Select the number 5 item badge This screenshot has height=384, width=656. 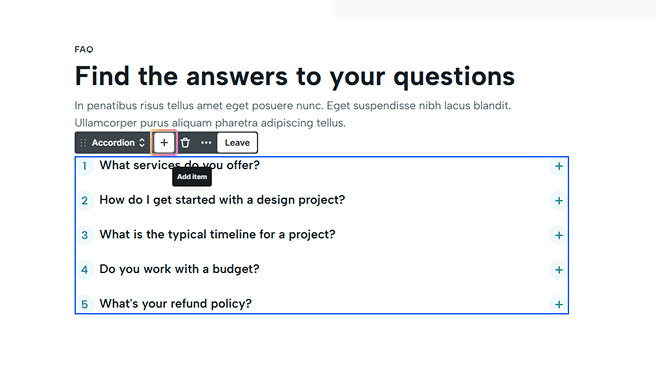[85, 304]
